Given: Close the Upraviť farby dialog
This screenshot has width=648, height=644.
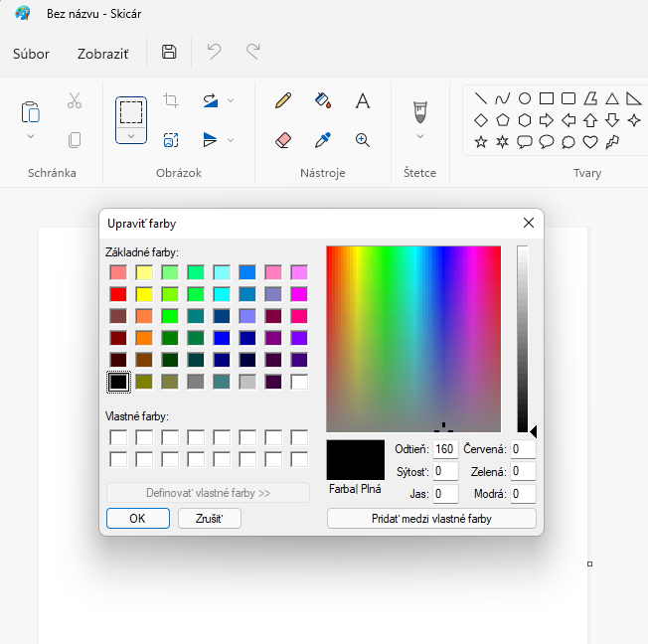Looking at the screenshot, I should pyautogui.click(x=529, y=224).
